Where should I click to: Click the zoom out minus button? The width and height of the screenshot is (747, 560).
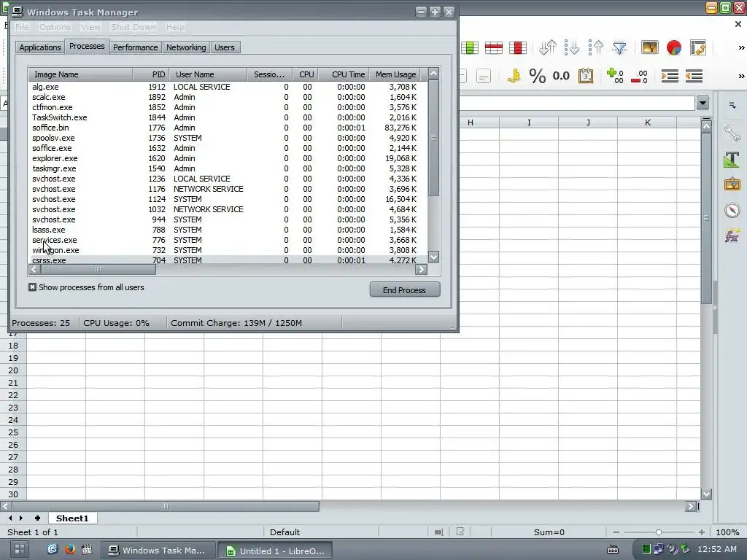(616, 532)
